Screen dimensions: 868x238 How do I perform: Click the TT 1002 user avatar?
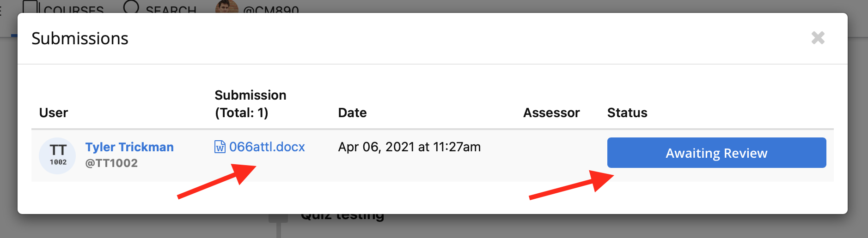tap(57, 155)
